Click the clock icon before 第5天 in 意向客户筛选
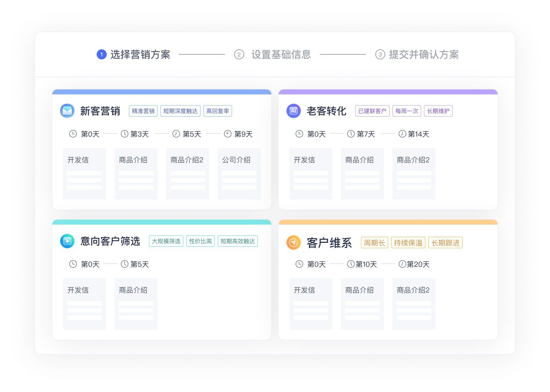 click(124, 264)
